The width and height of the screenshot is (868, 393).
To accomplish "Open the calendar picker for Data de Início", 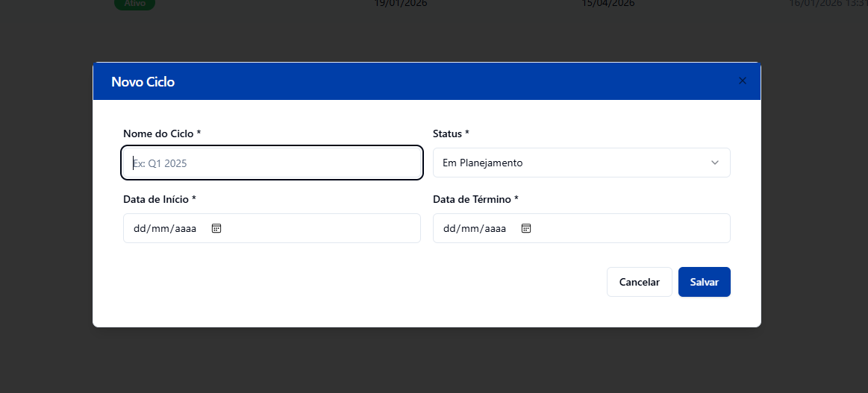I will (216, 228).
